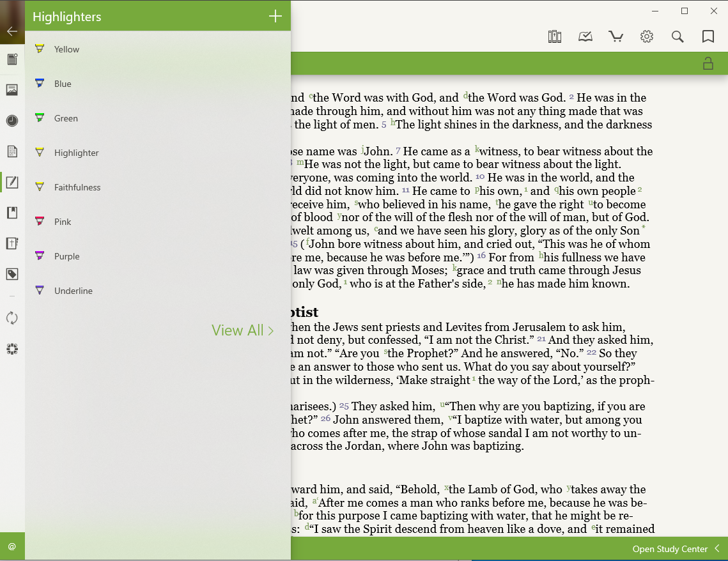Open the tags icon in the sidebar
Image resolution: width=728 pixels, height=561 pixels.
12,274
